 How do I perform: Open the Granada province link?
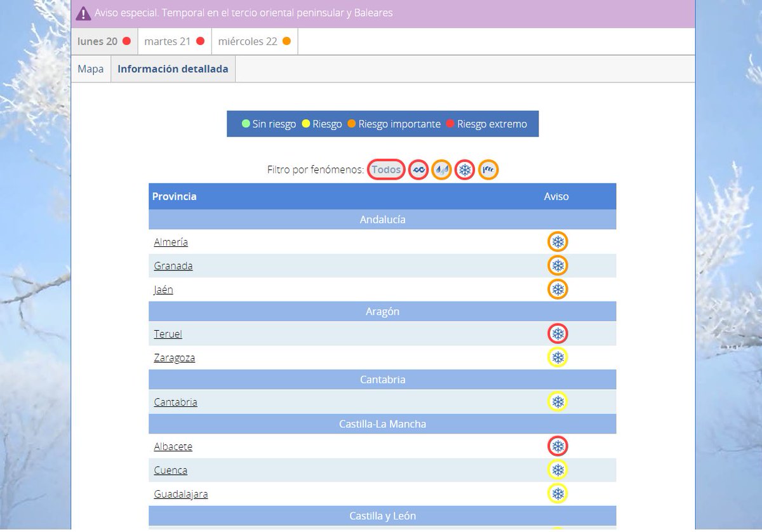click(x=173, y=265)
